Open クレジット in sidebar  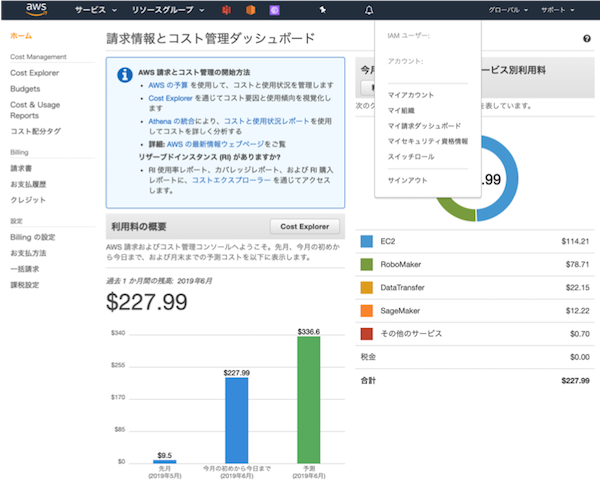28,200
